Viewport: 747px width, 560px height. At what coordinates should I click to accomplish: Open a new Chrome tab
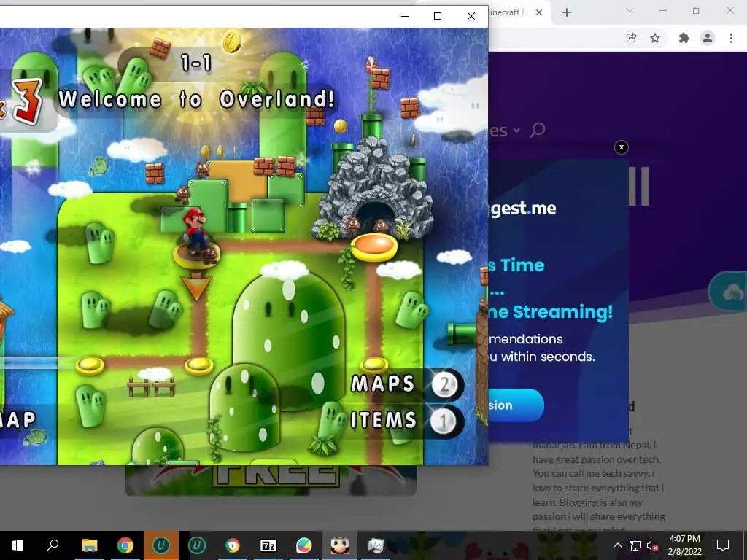(566, 13)
